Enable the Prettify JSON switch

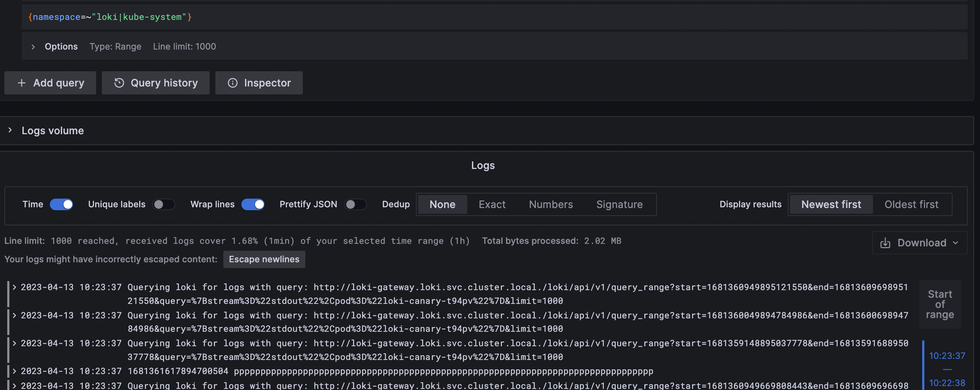(355, 204)
